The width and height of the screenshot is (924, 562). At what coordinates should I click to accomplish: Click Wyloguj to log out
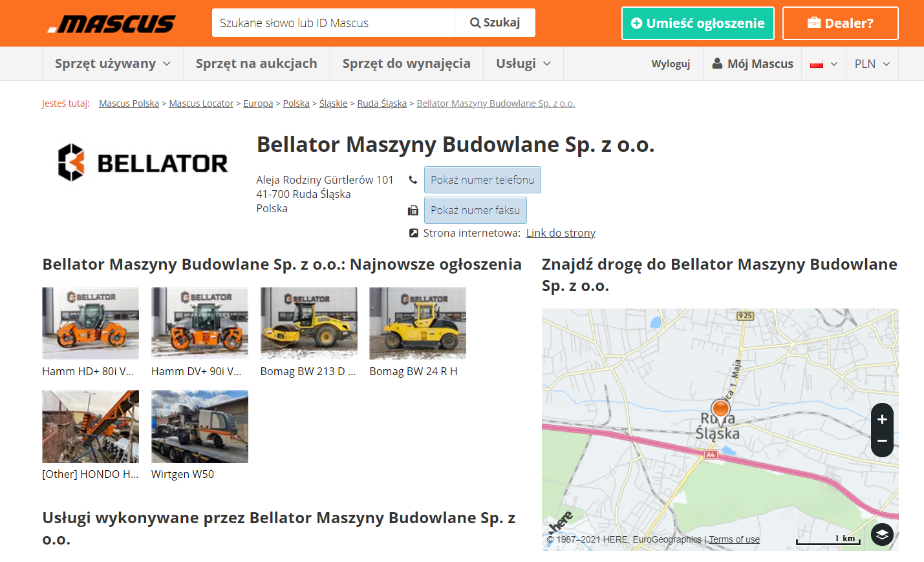[x=671, y=64]
